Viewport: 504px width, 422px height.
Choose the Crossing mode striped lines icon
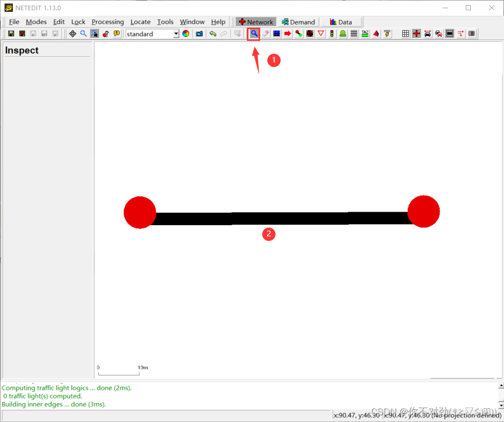[354, 33]
